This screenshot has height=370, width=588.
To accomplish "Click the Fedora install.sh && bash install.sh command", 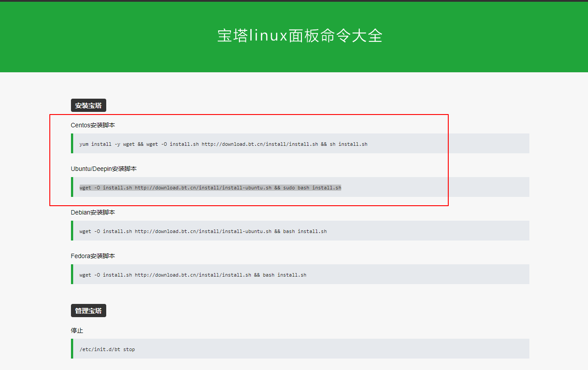I will 193,275.
